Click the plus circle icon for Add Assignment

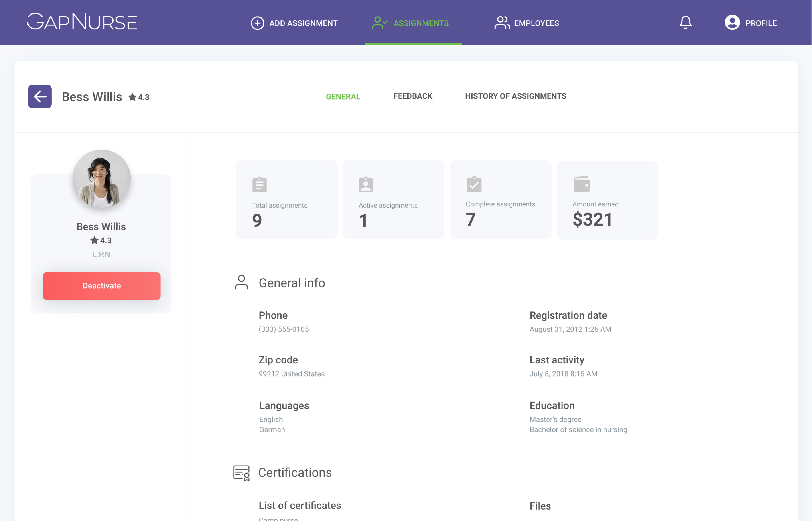tap(257, 23)
